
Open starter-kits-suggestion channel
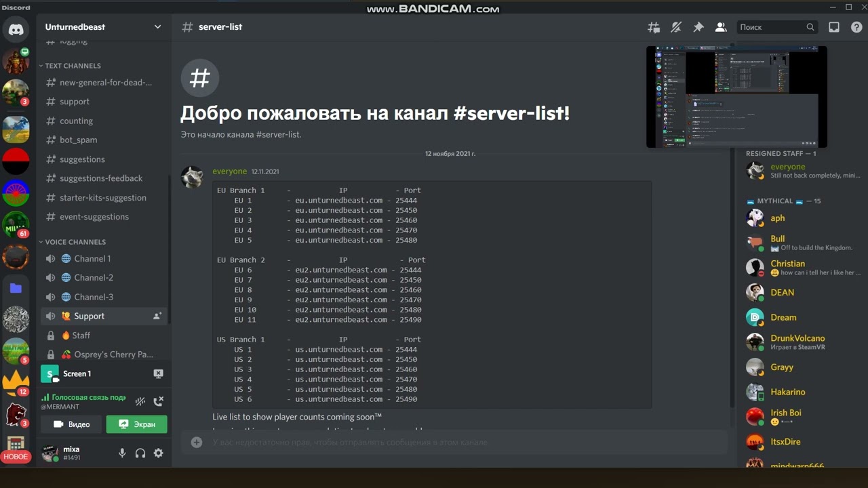(x=104, y=197)
